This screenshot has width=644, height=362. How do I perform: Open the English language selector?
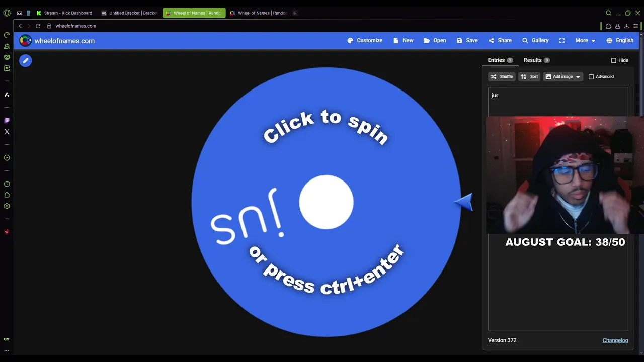tap(620, 40)
